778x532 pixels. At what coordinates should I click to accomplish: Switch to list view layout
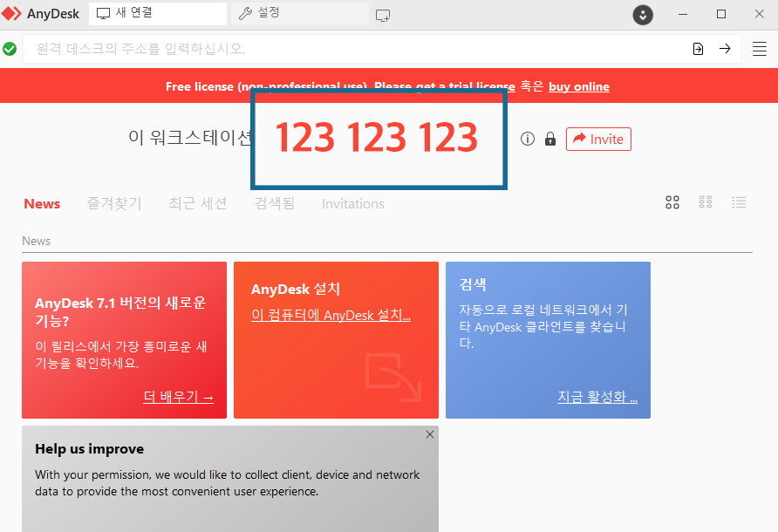tap(739, 202)
